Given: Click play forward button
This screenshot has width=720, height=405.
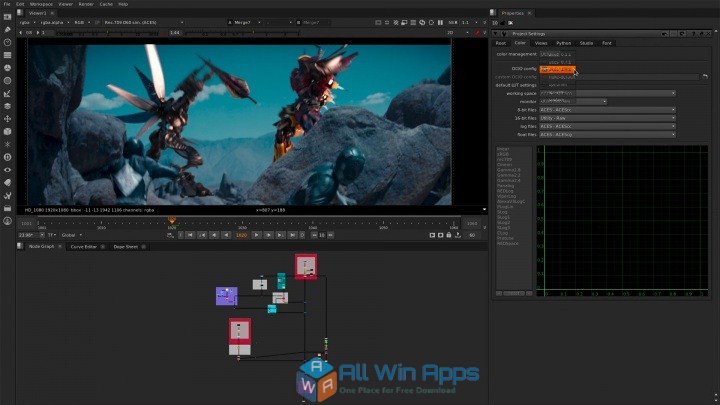Looking at the screenshot, I should pyautogui.click(x=256, y=235).
